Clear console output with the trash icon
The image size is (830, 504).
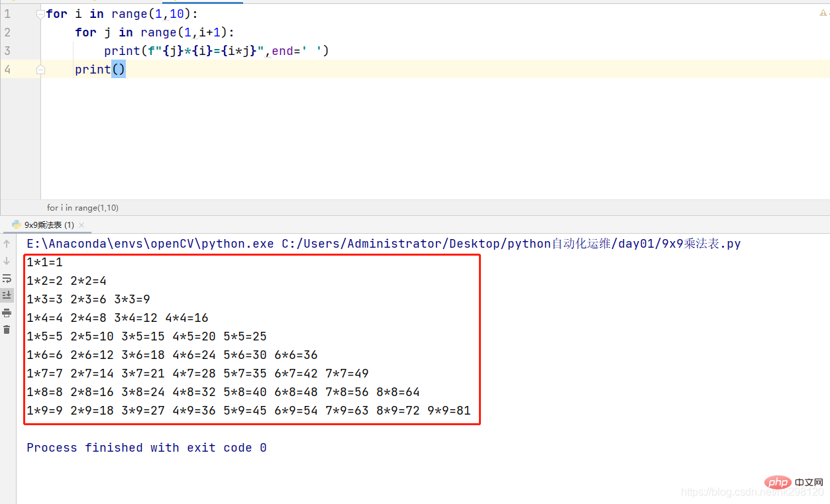point(7,329)
